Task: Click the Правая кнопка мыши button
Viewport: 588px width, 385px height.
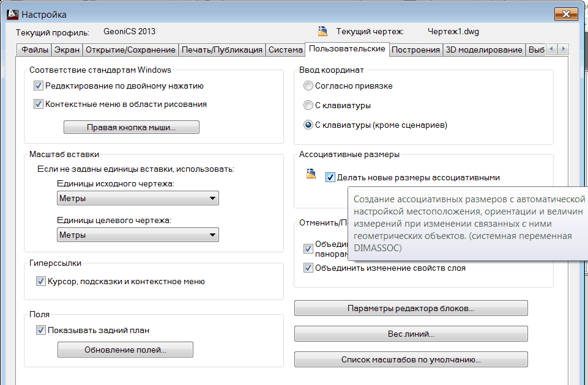Action: (132, 128)
